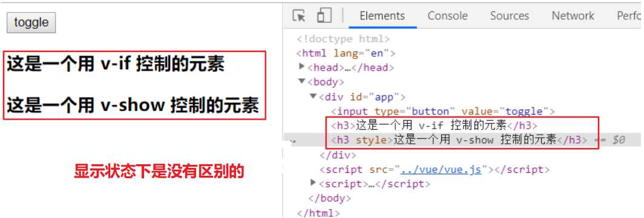This screenshot has width=644, height=218.
Task: Select the h3 v-if element line
Action: (x=434, y=125)
